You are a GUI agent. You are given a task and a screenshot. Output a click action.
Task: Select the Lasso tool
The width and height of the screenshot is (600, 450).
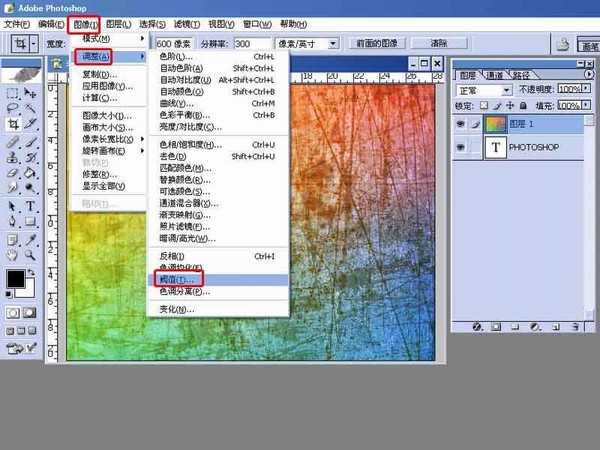coord(12,109)
